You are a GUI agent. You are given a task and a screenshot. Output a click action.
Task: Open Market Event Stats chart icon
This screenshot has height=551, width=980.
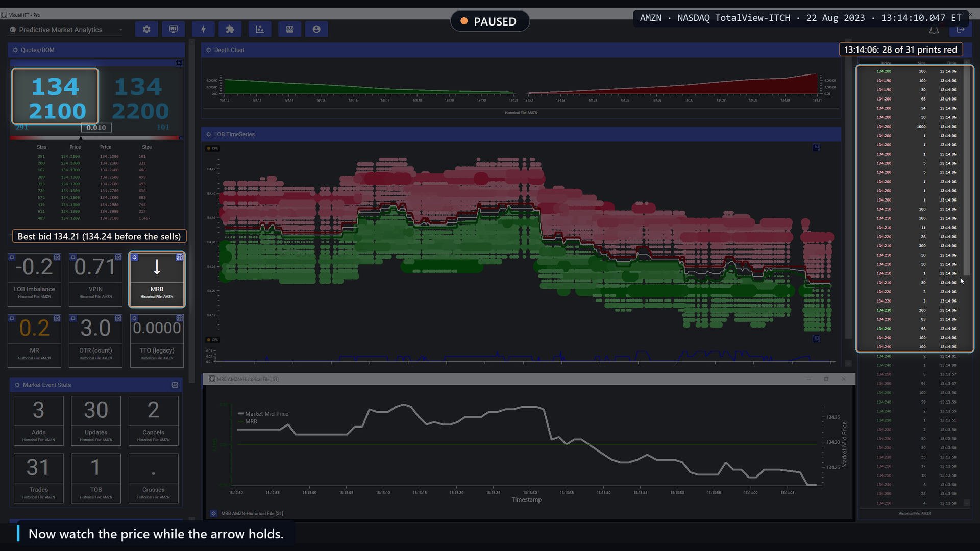click(x=175, y=385)
